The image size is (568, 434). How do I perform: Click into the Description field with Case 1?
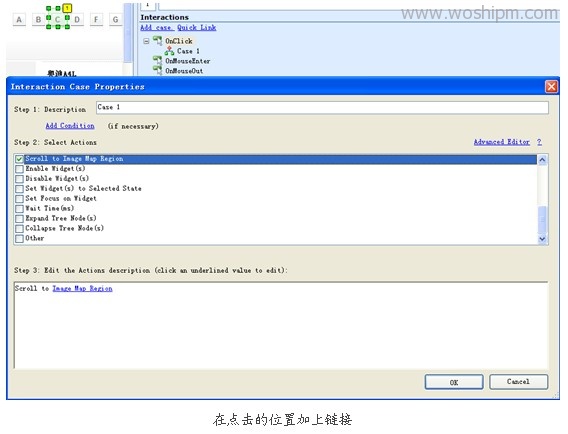(x=322, y=108)
